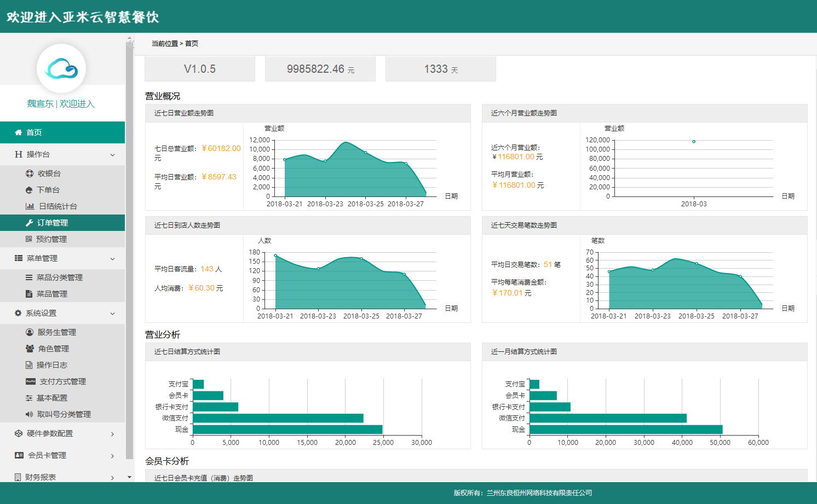Collapse the 操作台 menu section
Image resolution: width=817 pixels, height=504 pixels.
[x=112, y=155]
